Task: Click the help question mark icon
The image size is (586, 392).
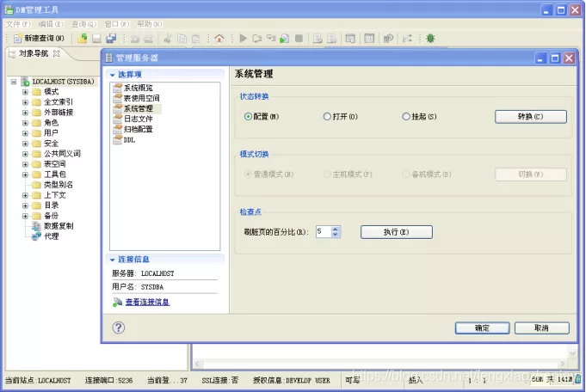Action: 119,328
